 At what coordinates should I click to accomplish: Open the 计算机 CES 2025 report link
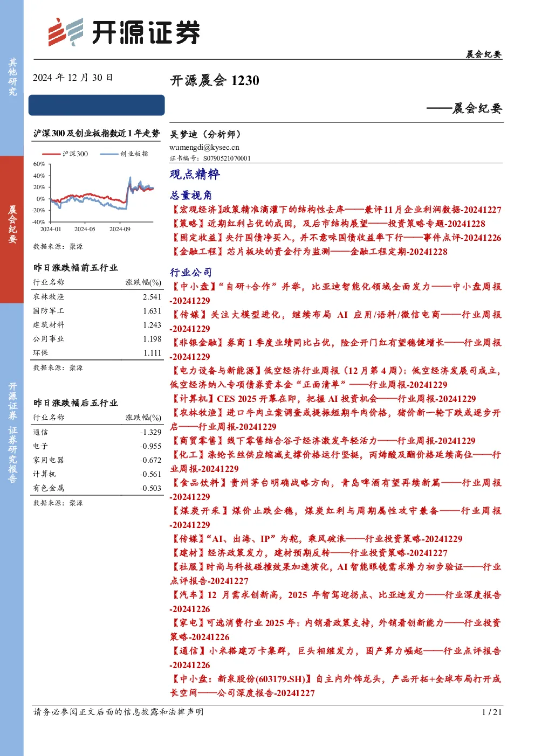pyautogui.click(x=323, y=399)
